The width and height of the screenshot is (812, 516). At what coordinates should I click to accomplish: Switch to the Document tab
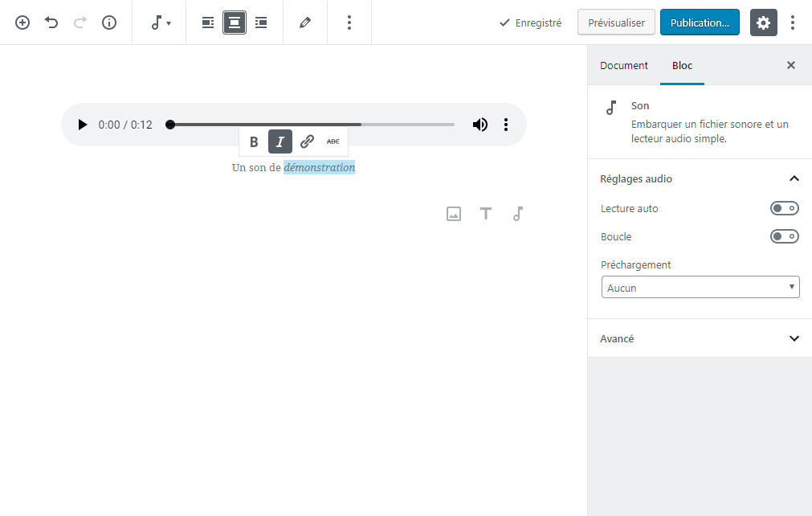pos(623,66)
